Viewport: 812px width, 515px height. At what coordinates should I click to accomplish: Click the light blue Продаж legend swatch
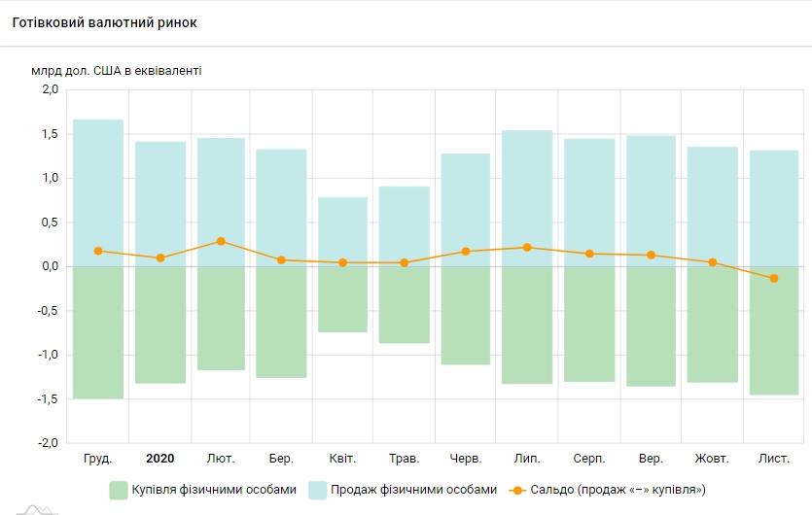(x=318, y=490)
